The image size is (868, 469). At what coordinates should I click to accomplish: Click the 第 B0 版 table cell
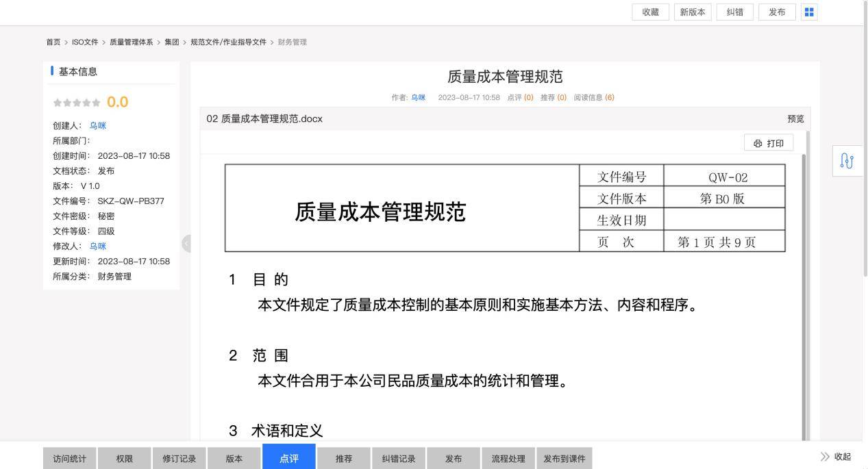tap(724, 198)
